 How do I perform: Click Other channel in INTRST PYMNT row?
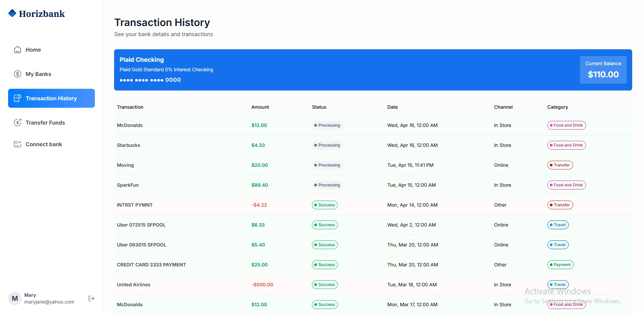[x=500, y=205]
